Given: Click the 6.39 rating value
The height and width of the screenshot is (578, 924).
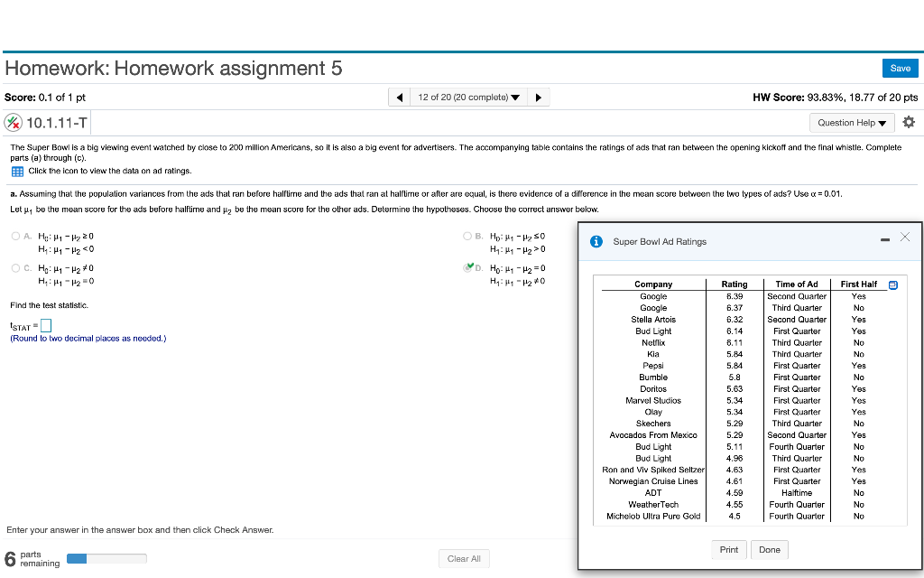Looking at the screenshot, I should (735, 296).
